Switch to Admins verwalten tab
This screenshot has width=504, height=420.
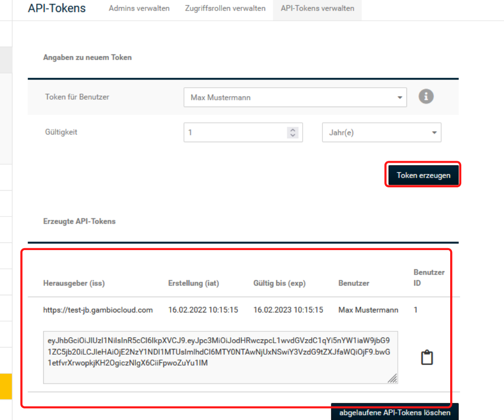139,9
